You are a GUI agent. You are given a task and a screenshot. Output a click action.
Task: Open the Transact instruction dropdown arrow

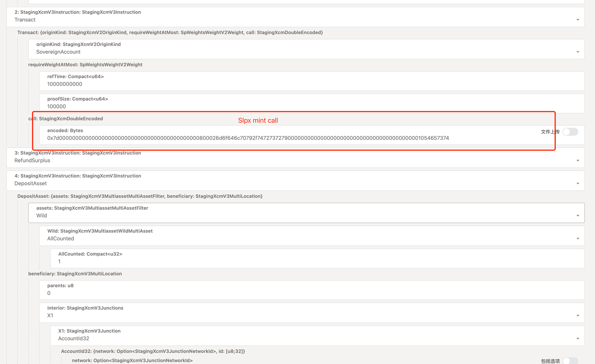pos(577,20)
